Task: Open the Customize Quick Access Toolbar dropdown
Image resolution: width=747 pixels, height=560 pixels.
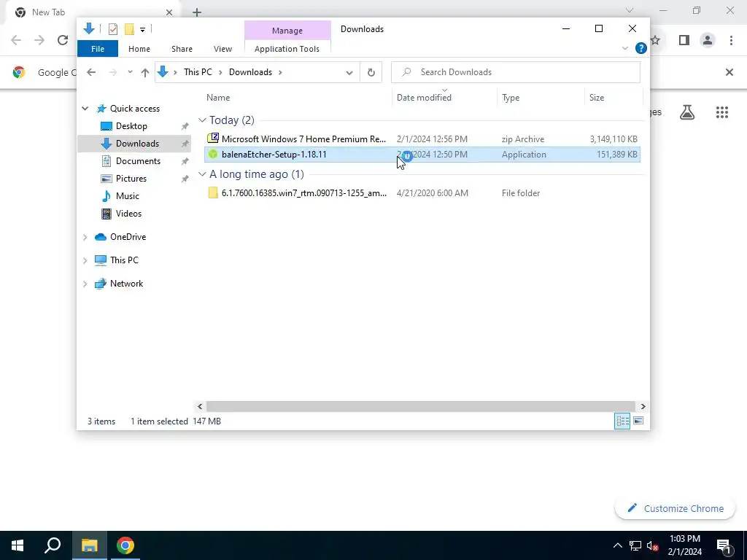Action: (142, 29)
